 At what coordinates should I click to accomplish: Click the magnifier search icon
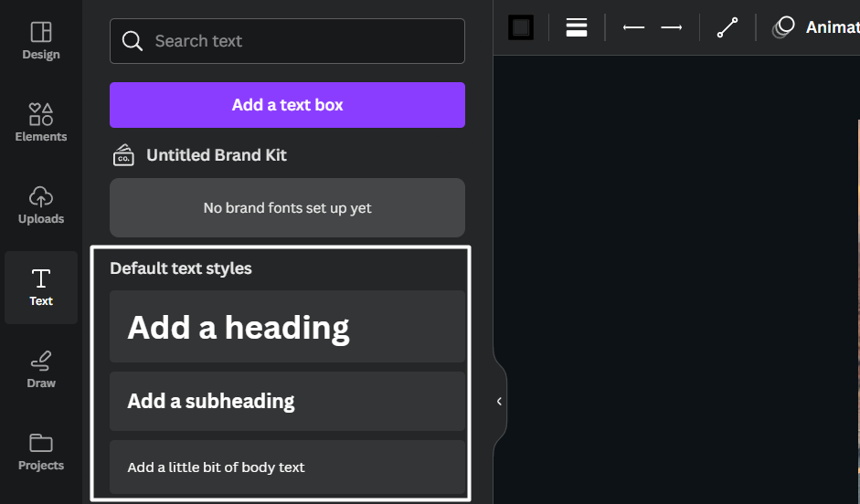pos(133,41)
